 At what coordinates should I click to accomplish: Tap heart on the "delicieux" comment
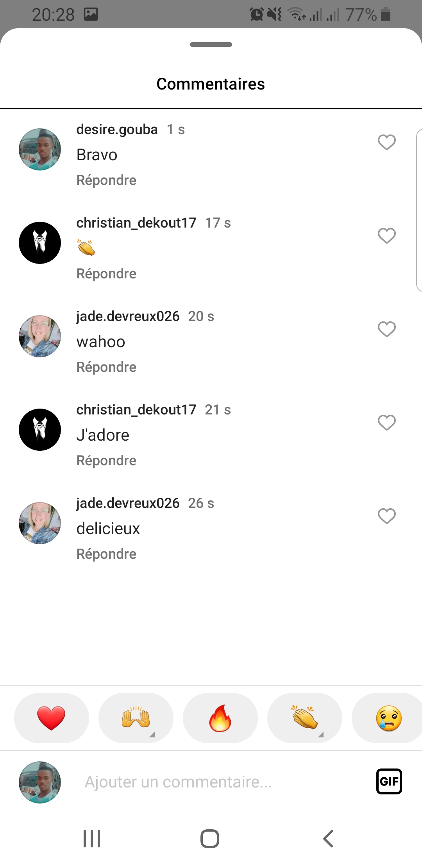387,516
